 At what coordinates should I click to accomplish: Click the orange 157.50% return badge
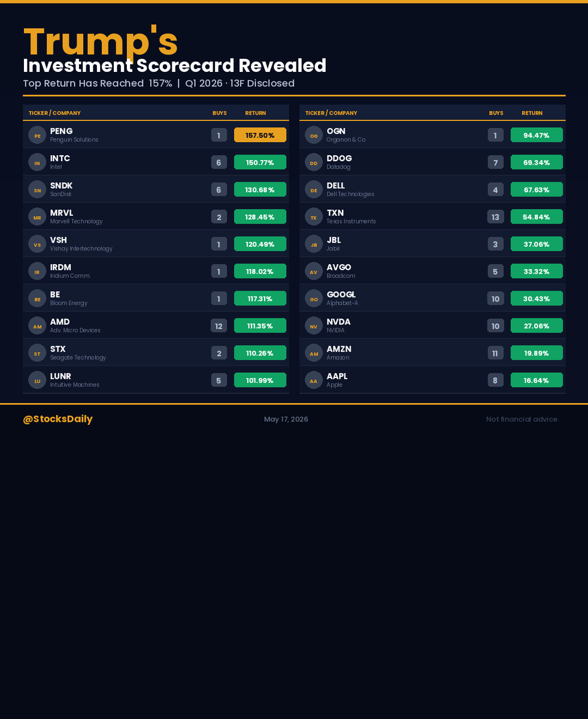click(260, 135)
